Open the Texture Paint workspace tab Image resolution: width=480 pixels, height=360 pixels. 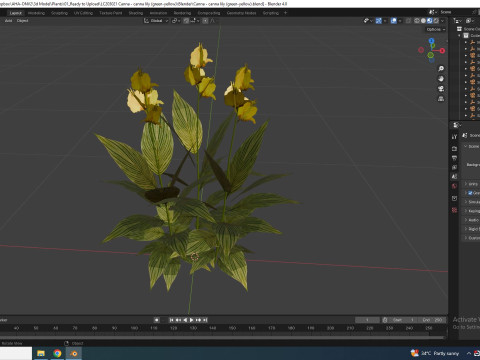pos(111,13)
